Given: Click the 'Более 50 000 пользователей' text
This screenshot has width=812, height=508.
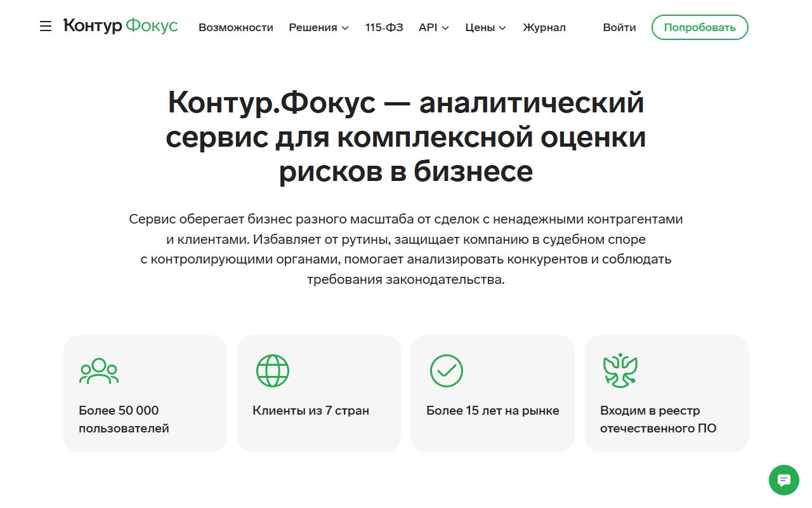Looking at the screenshot, I should click(x=124, y=419).
